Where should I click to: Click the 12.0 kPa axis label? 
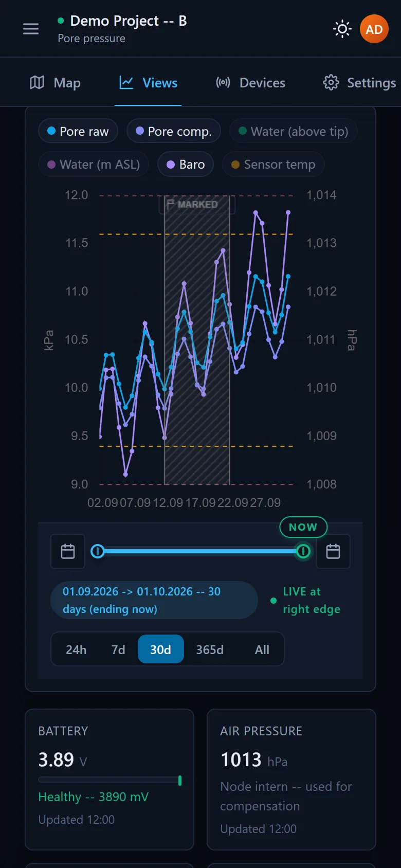point(76,195)
